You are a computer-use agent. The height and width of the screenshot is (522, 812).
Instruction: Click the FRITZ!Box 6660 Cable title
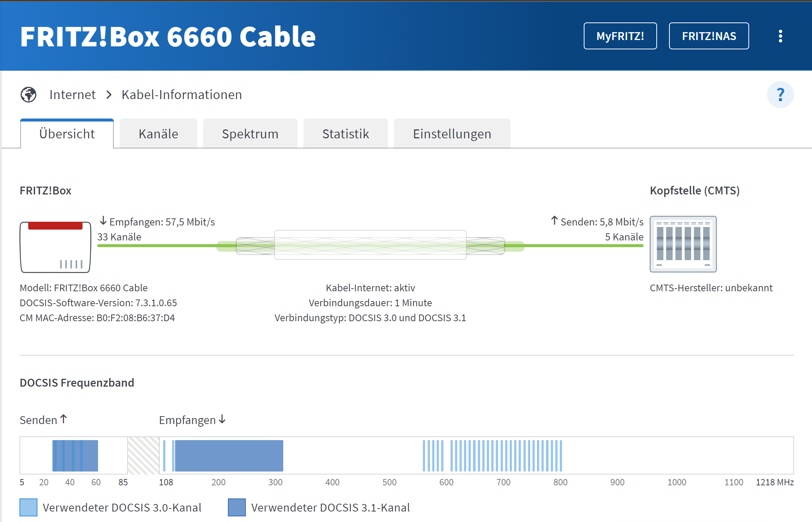(x=168, y=37)
